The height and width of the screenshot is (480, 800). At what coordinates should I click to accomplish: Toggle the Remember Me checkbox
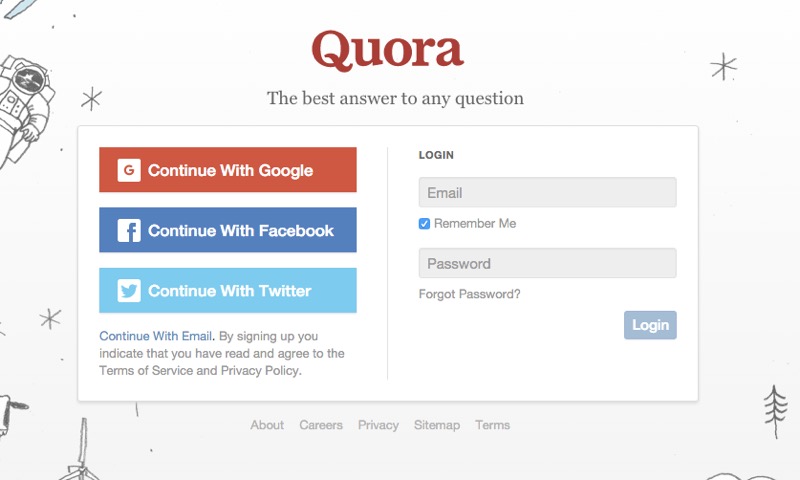tap(424, 223)
